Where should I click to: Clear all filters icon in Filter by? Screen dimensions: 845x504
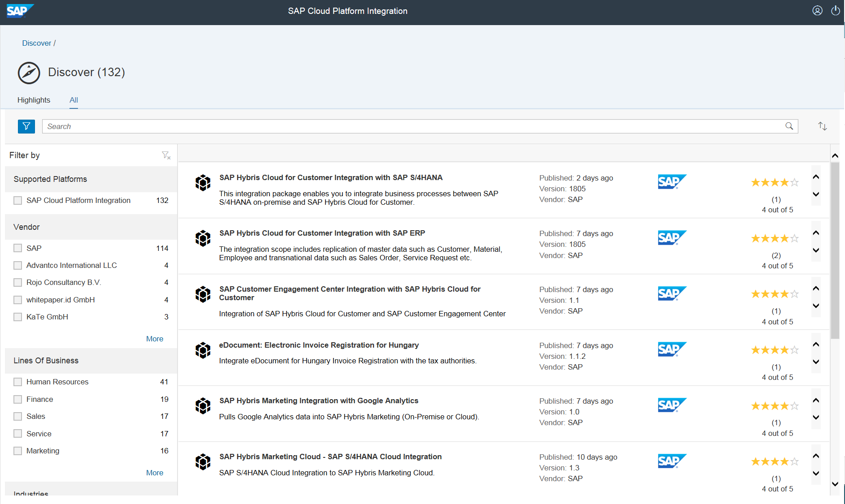click(166, 155)
